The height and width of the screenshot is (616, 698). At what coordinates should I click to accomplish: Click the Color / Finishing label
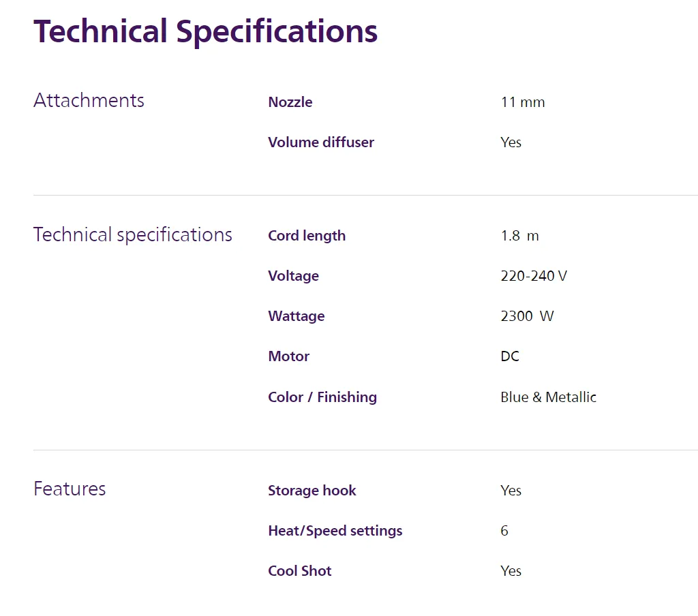[322, 397]
